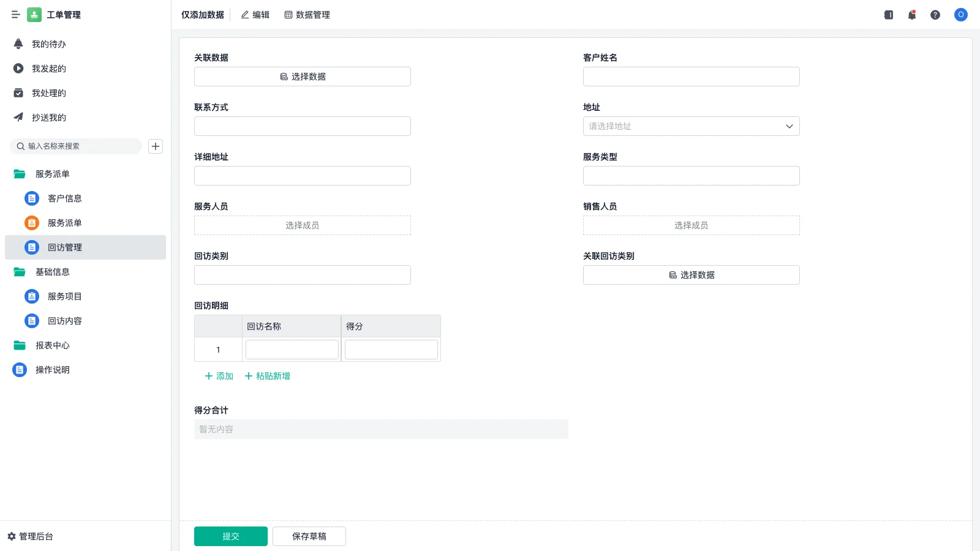Viewport: 980px width, 551px height.
Task: Expand the 地址 selection dropdown
Action: 789,126
